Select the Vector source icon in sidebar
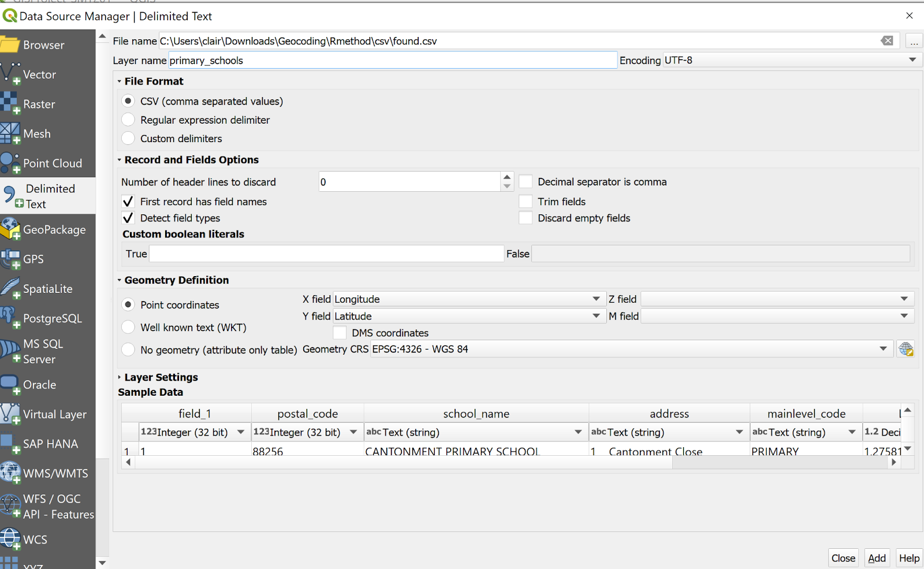Screen dimensions: 924x569 [x=10, y=74]
